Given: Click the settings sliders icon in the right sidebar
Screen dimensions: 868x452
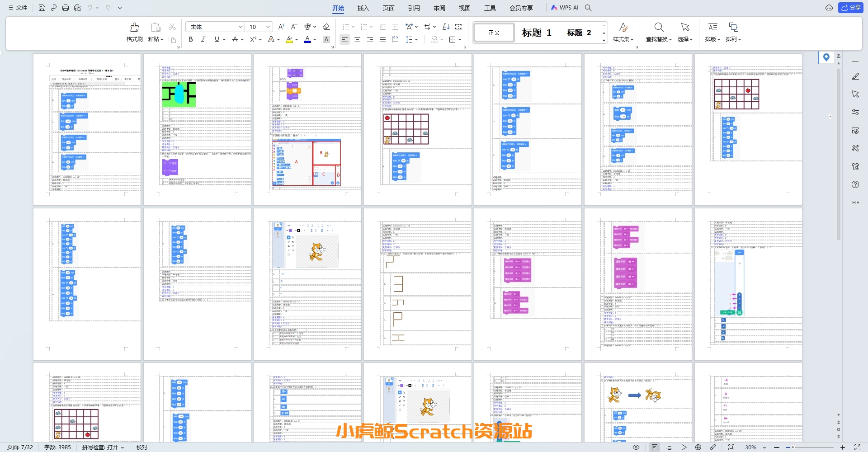Looking at the screenshot, I should (855, 112).
